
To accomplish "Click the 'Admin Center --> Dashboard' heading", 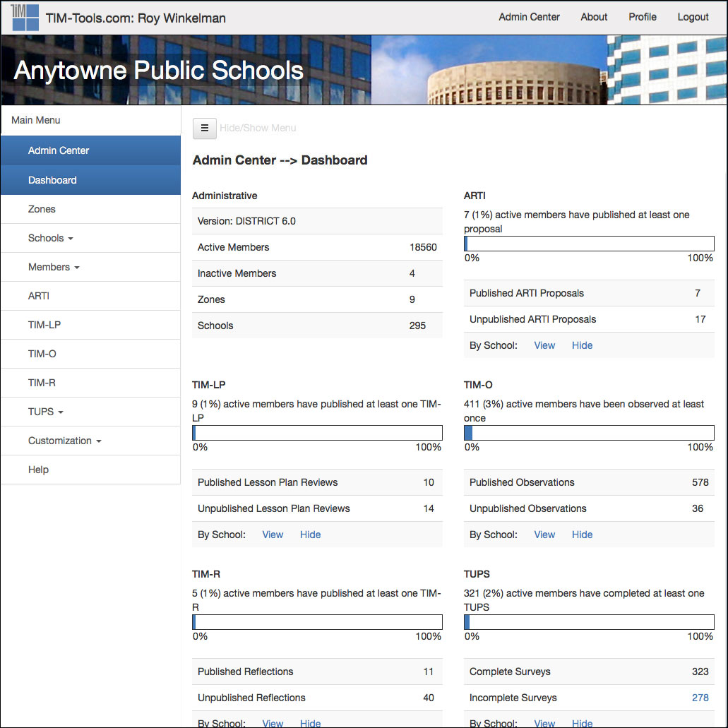I will (280, 160).
